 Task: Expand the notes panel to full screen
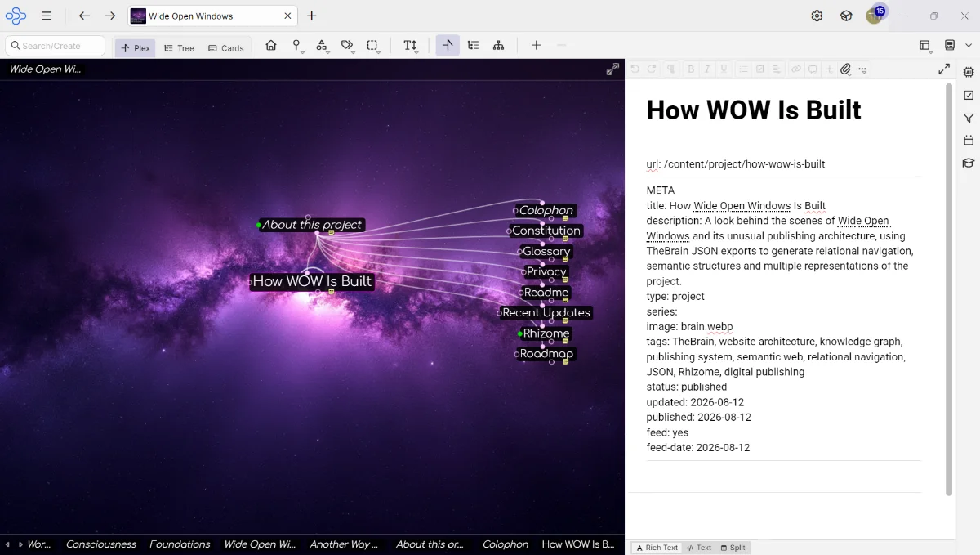[x=944, y=69]
